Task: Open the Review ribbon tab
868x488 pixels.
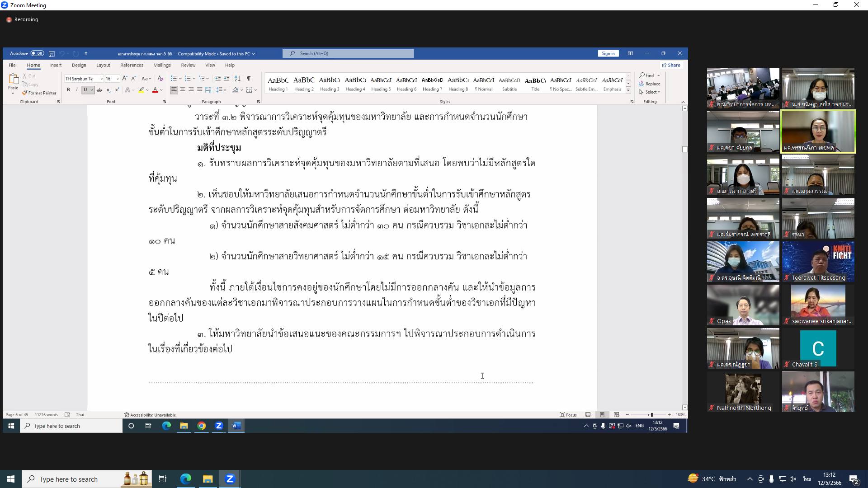Action: 188,65
